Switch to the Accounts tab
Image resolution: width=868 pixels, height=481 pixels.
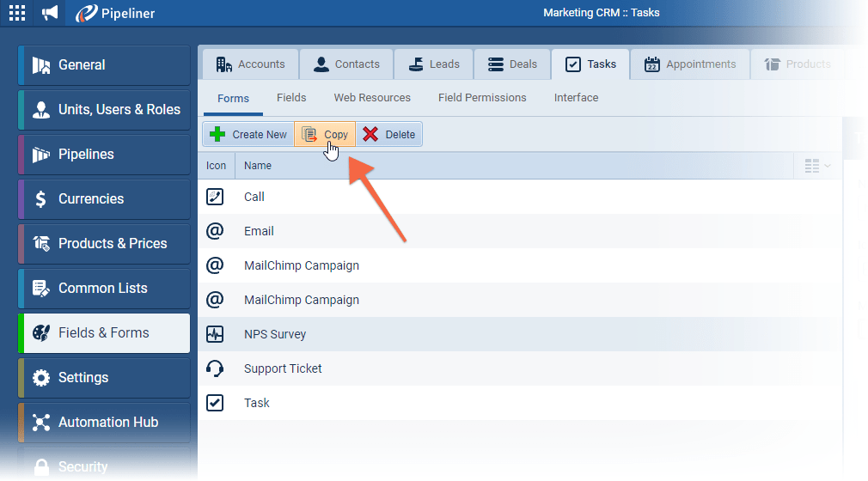pyautogui.click(x=250, y=64)
